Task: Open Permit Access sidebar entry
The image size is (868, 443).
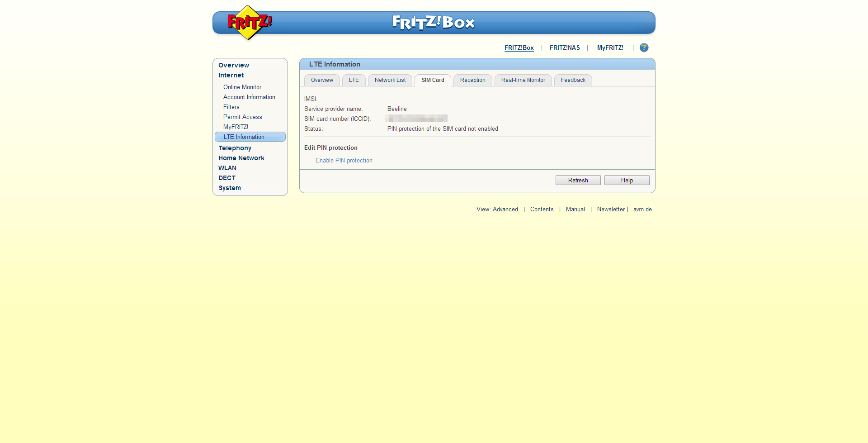Action: (x=242, y=117)
